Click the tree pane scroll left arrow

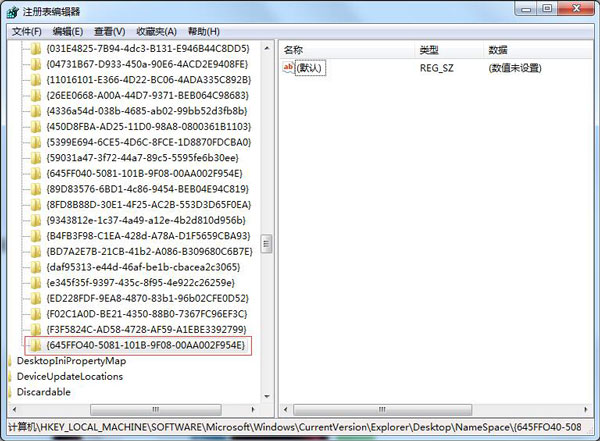[14, 410]
